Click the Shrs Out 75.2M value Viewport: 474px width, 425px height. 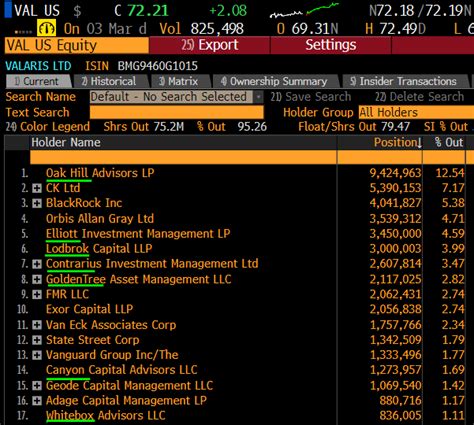169,127
